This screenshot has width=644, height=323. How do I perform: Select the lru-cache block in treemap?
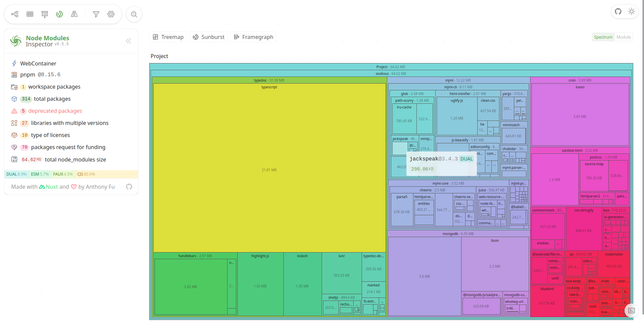pyautogui.click(x=404, y=119)
